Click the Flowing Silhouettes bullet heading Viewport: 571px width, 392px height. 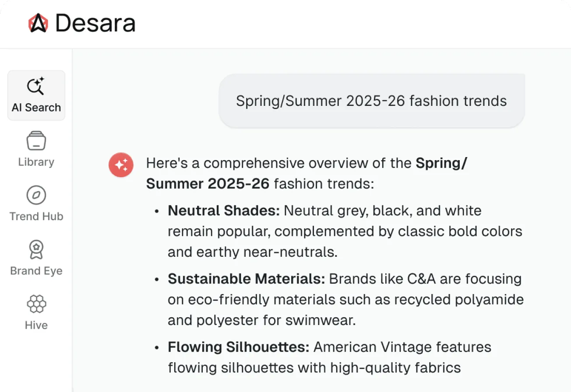click(239, 347)
